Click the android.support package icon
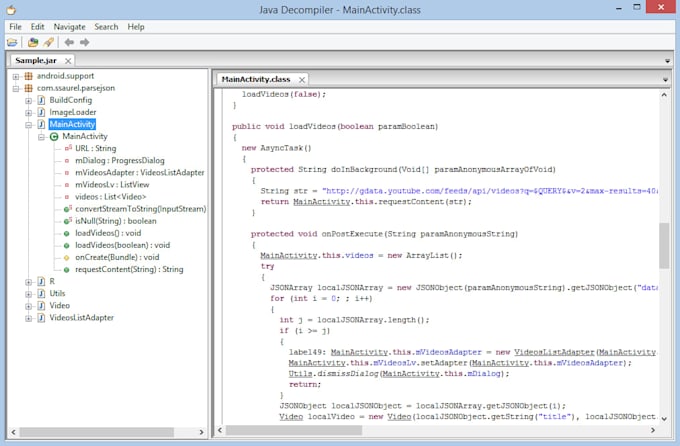Image resolution: width=680 pixels, height=446 pixels. (29, 76)
